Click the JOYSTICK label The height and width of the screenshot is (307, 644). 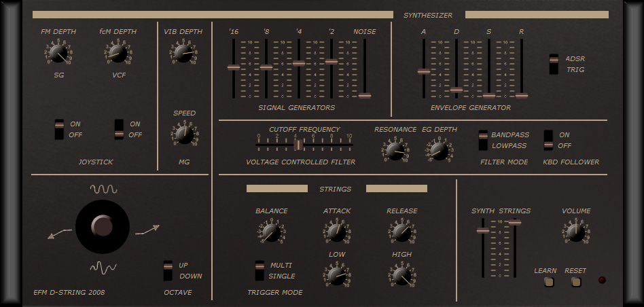[96, 162]
